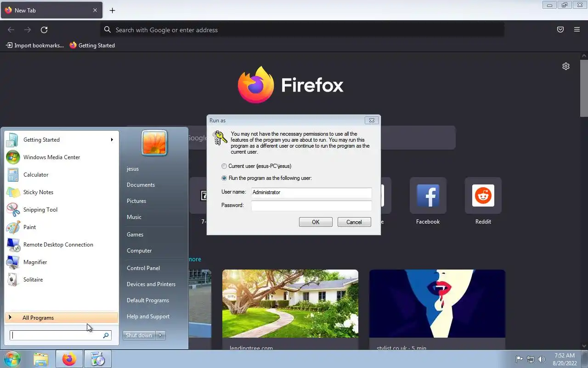
Task: Select the New Tab tab
Action: point(51,10)
